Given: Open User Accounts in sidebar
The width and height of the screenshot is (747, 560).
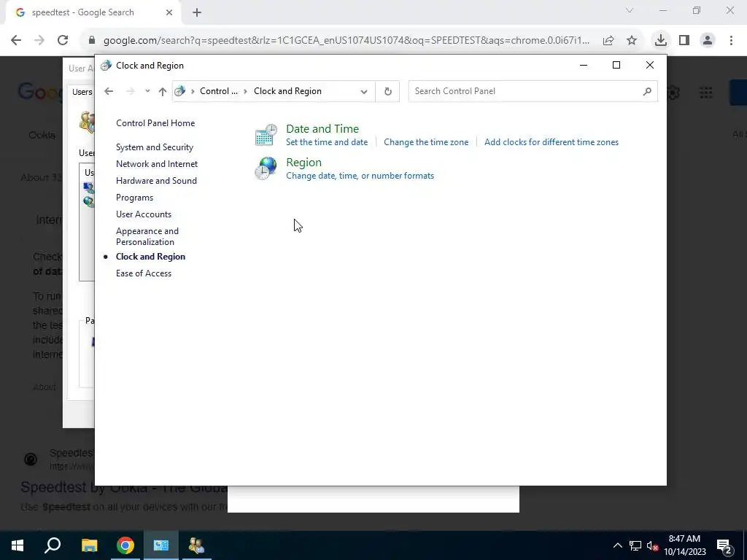Looking at the screenshot, I should (144, 214).
